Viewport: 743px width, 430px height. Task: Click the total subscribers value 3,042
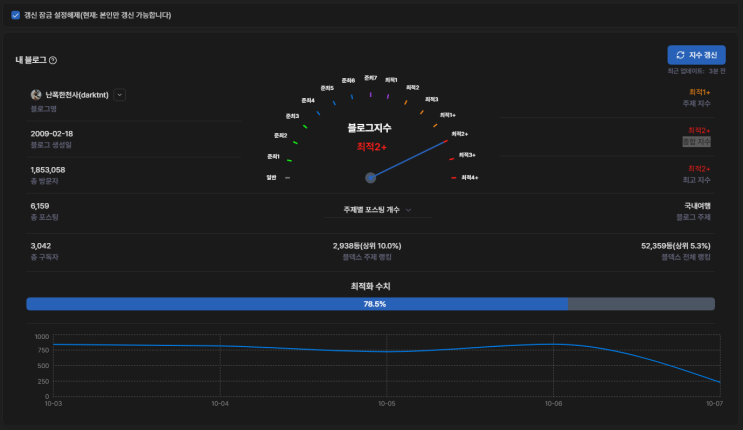click(41, 246)
